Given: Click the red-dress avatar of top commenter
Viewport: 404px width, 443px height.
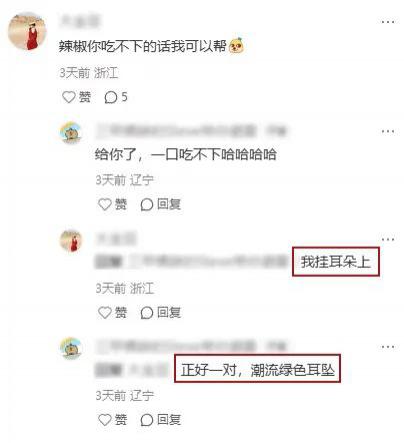Looking at the screenshot, I should click(x=27, y=31).
